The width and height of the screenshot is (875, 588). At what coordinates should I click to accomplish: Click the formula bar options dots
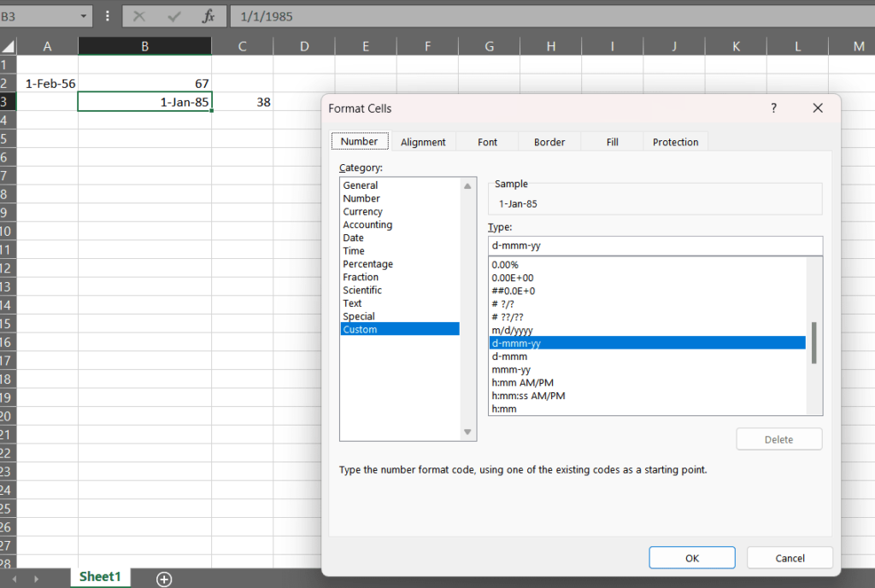tap(108, 16)
